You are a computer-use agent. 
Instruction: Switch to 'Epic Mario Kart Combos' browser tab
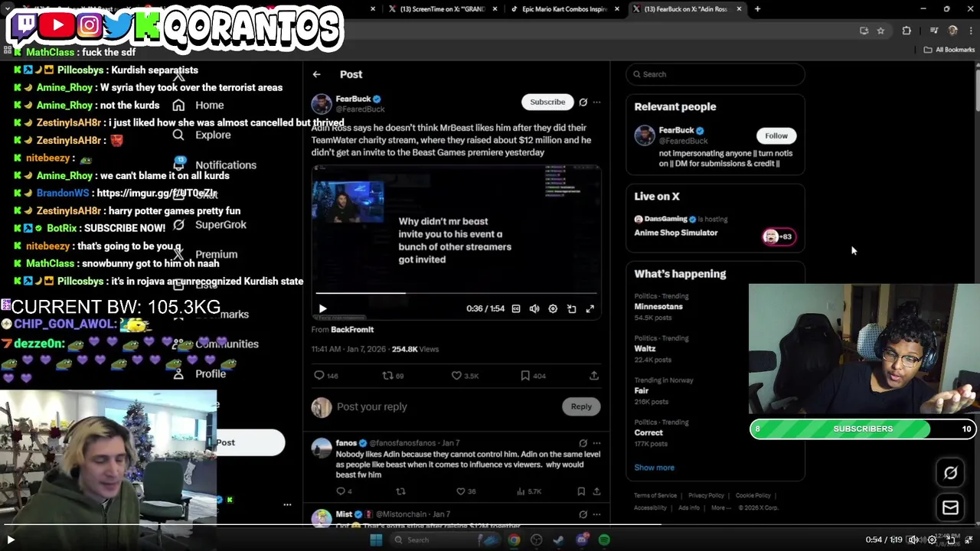(565, 9)
